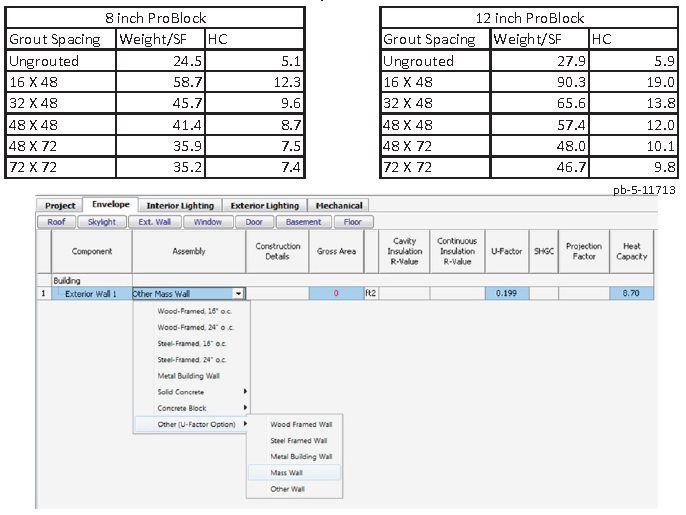Select the Exterior Wall 1 component

pyautogui.click(x=91, y=294)
